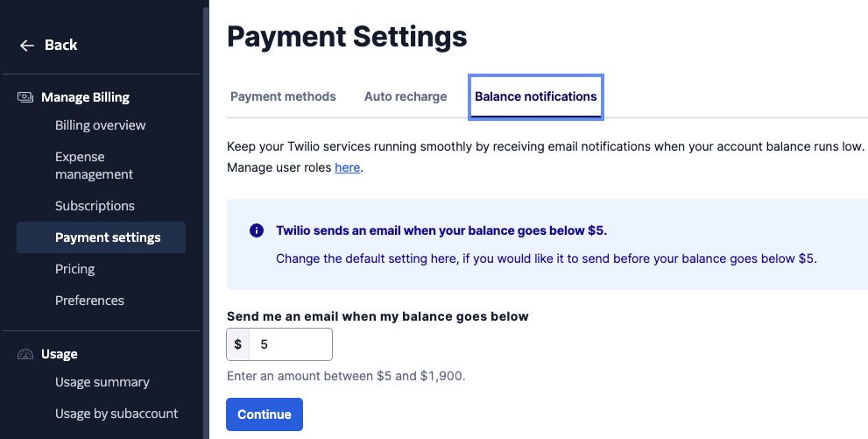
Task: Click the back arrow icon
Action: click(x=26, y=46)
